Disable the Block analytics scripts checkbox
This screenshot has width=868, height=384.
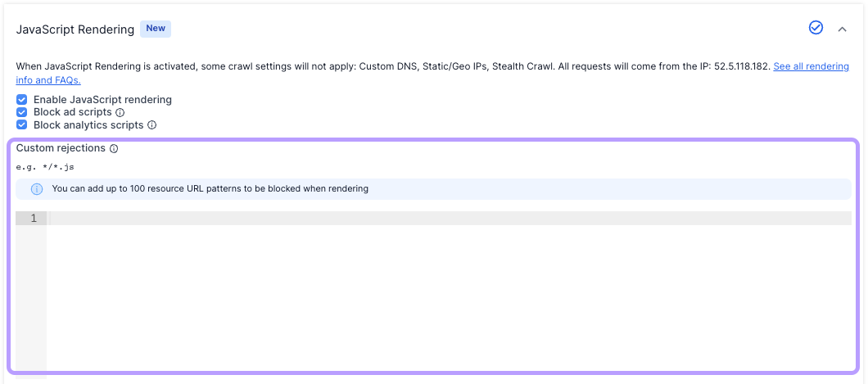pyautogui.click(x=22, y=125)
